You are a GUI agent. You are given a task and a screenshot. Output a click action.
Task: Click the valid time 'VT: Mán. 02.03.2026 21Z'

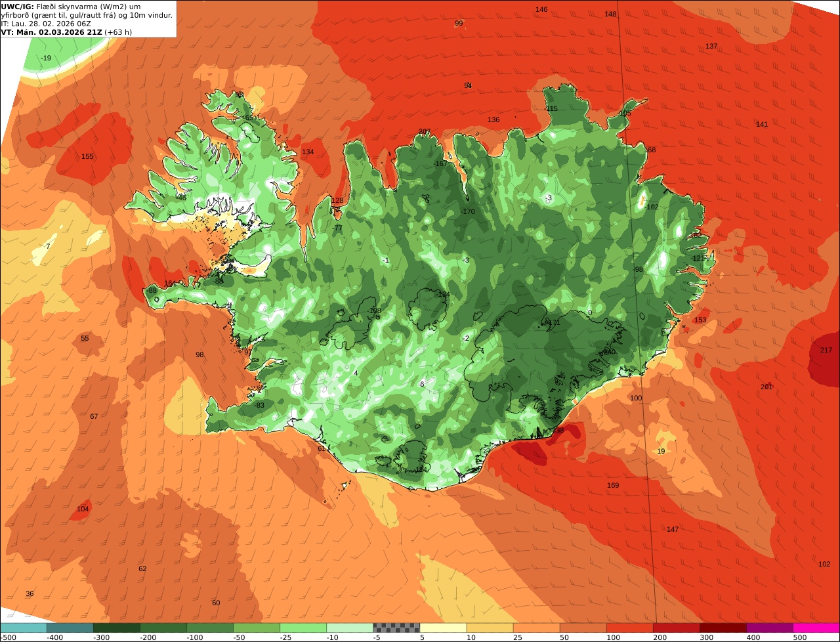[51, 32]
